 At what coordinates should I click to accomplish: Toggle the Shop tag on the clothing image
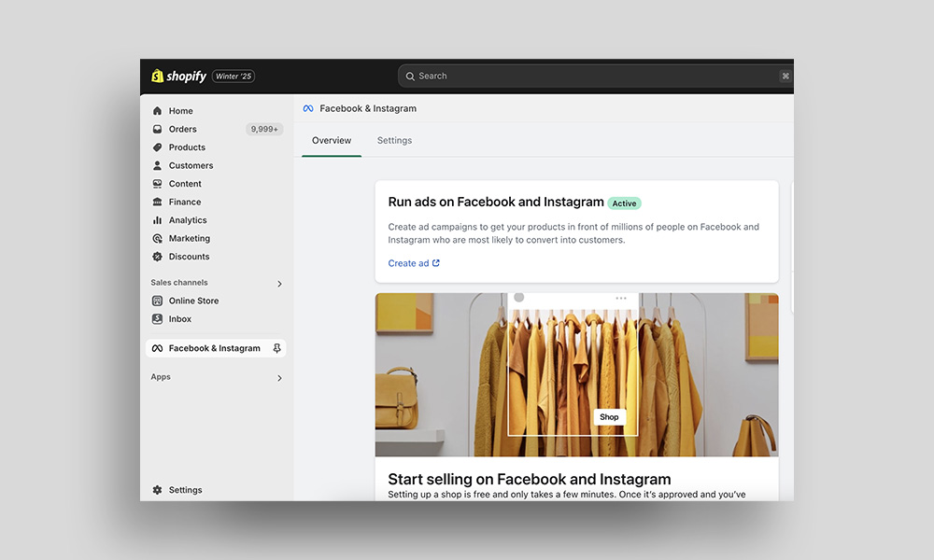[609, 416]
